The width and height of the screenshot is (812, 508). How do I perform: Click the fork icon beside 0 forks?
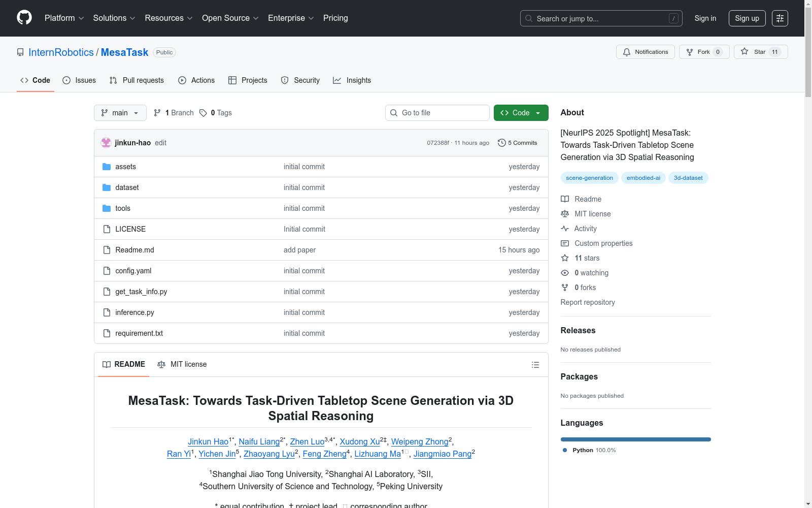565,288
